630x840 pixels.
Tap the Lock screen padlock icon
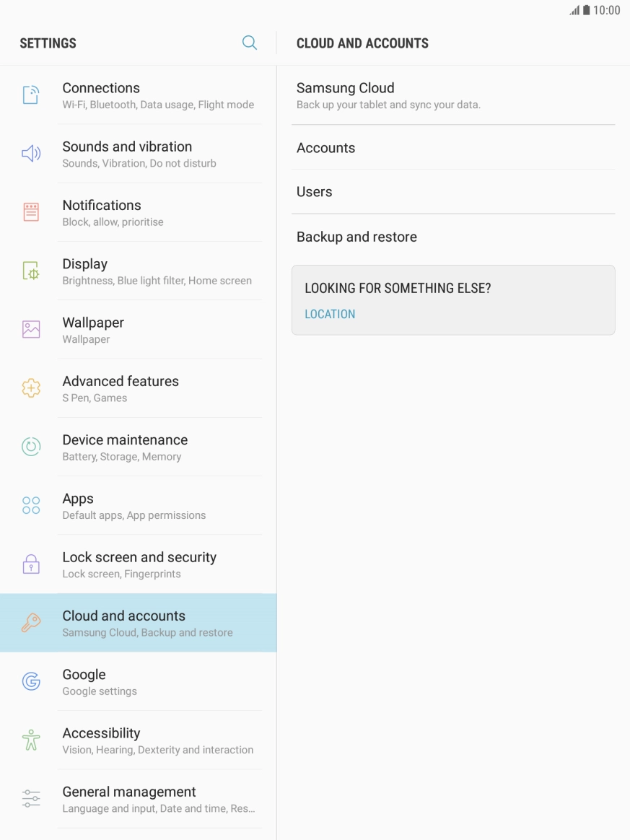click(31, 564)
